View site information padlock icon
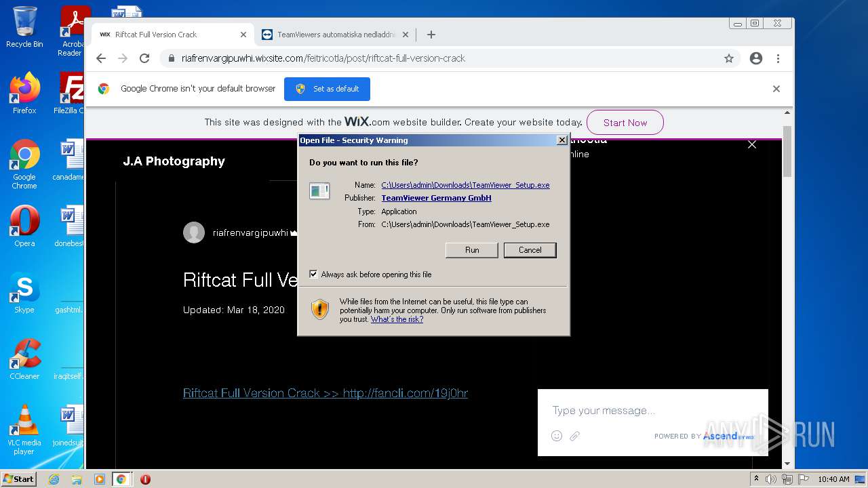The image size is (868, 488). pyautogui.click(x=171, y=58)
